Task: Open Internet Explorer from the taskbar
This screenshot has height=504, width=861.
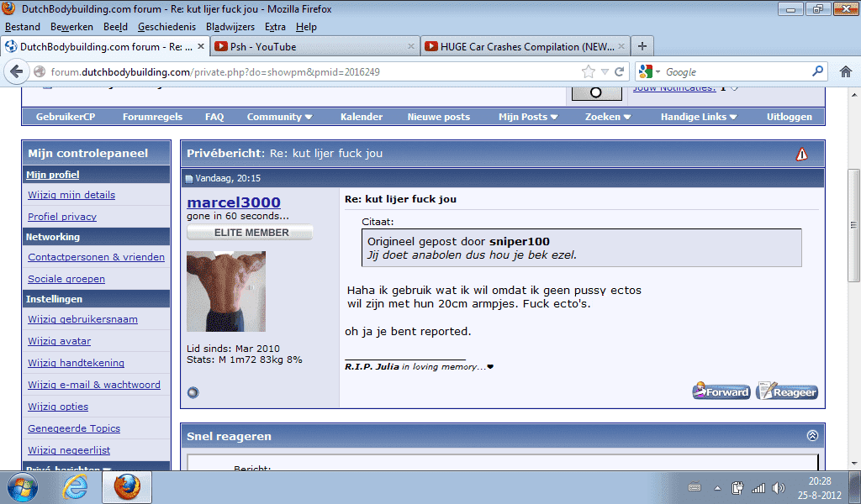Action: pyautogui.click(x=76, y=486)
